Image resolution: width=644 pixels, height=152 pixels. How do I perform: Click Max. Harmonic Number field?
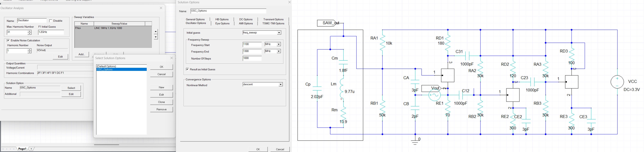(17, 32)
